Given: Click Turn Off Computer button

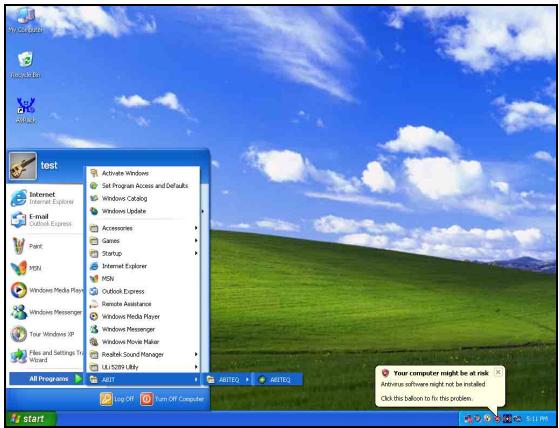Looking at the screenshot, I should click(173, 399).
